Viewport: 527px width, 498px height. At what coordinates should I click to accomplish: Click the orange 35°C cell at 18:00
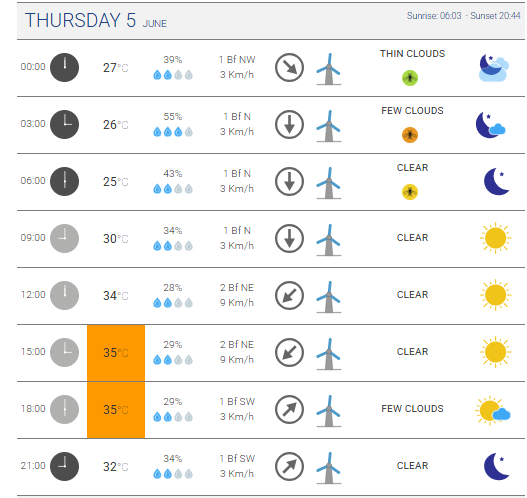[x=116, y=410]
